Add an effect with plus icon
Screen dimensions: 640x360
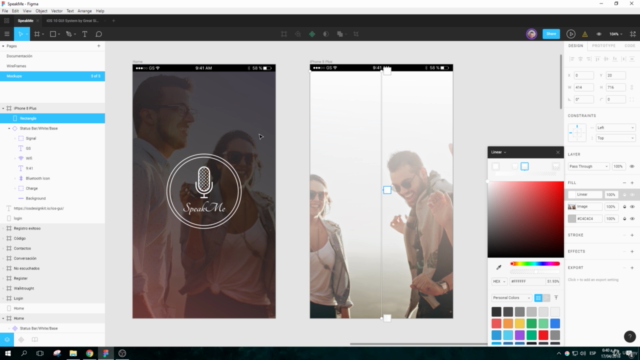632,251
